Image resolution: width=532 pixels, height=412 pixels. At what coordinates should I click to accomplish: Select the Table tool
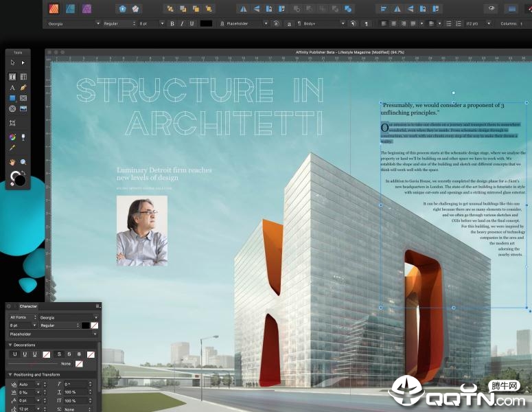coord(23,77)
